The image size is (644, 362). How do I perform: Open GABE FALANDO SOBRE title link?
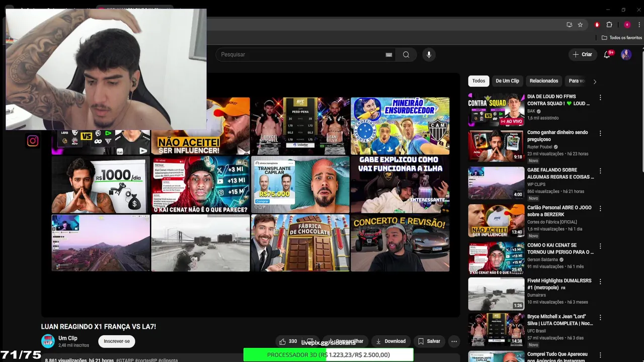tap(560, 173)
